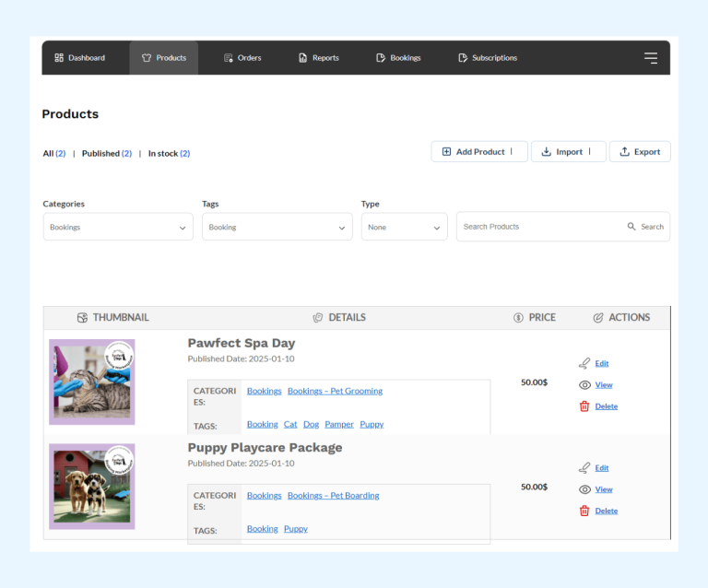Click the Export button
The height and width of the screenshot is (588, 708).
(x=640, y=152)
